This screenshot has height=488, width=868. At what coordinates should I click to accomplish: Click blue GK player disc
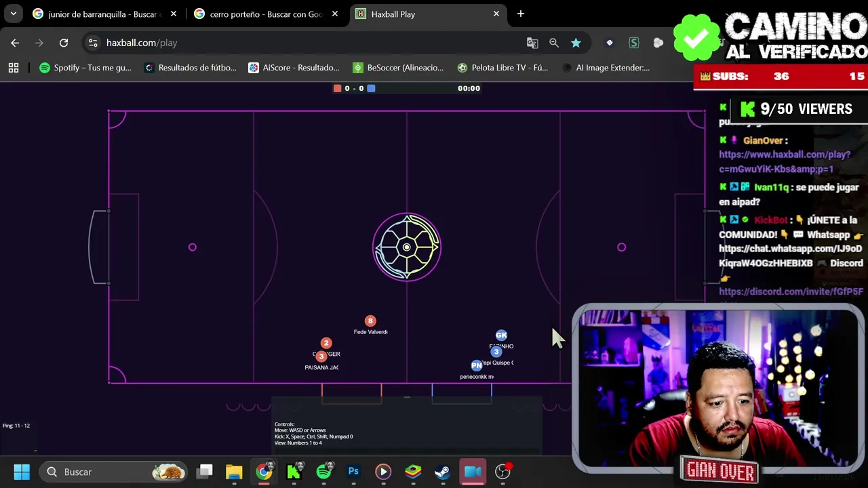(501, 335)
